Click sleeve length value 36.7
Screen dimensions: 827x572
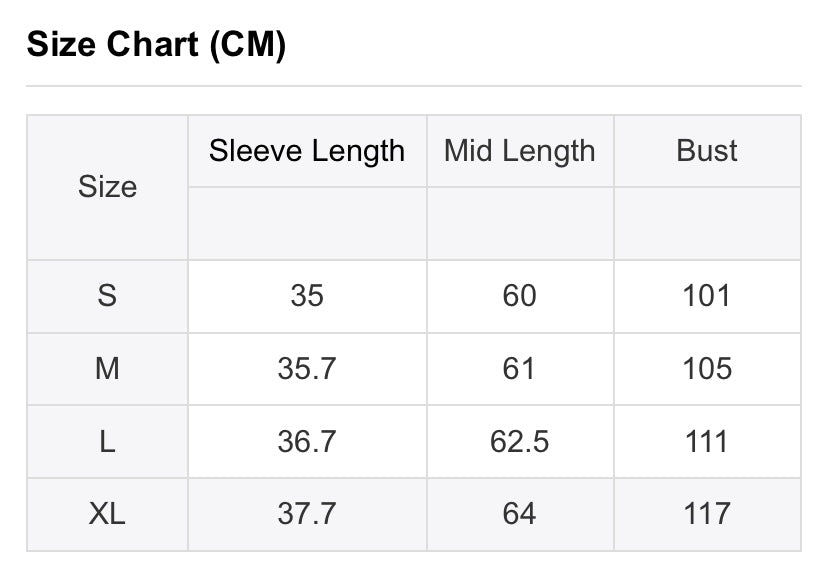307,441
